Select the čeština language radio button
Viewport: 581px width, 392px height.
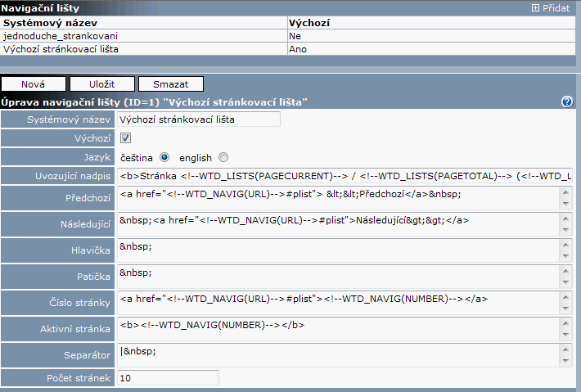pyautogui.click(x=164, y=157)
